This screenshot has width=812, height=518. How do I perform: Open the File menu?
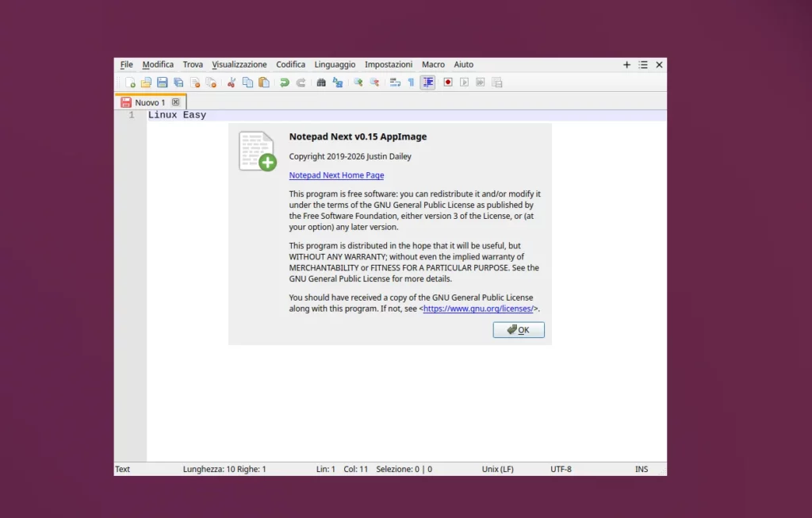126,65
